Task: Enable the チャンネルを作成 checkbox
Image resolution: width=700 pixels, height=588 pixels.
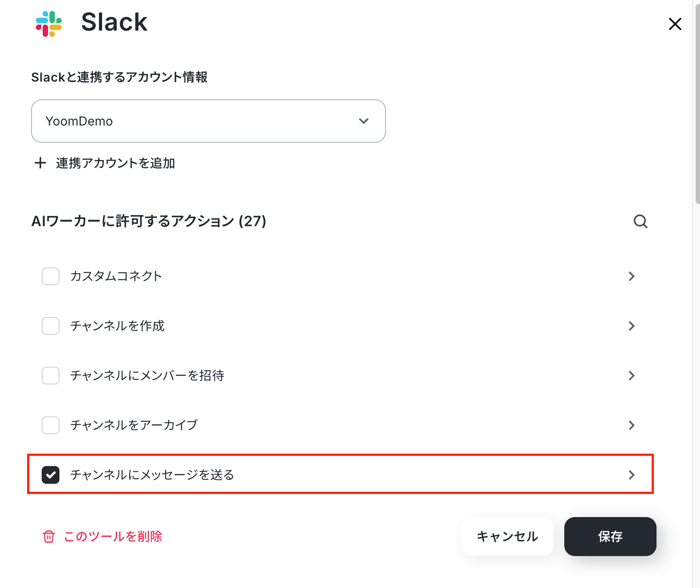Action: click(x=51, y=326)
